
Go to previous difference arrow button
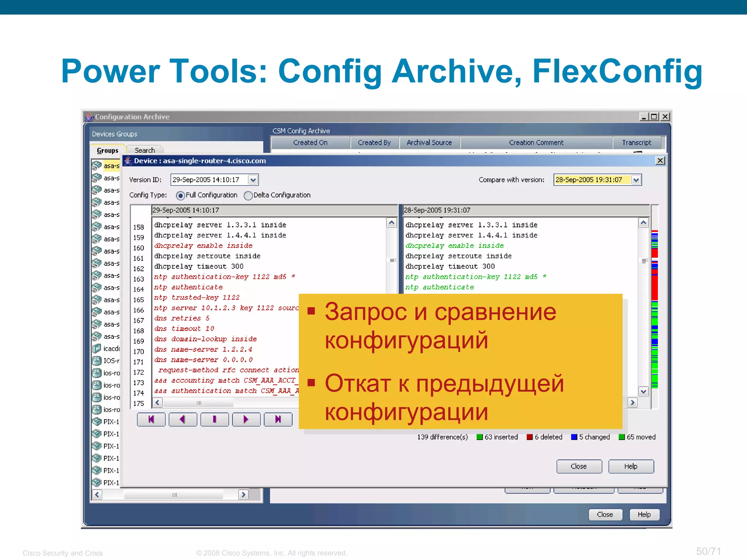pos(183,419)
